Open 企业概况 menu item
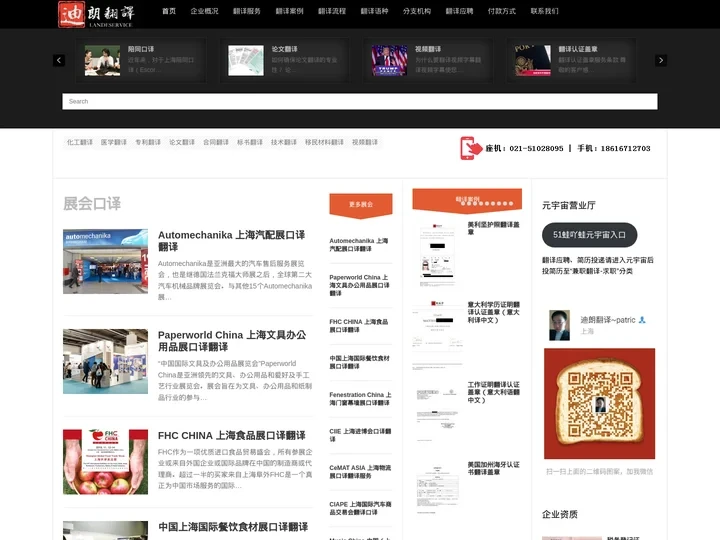 pos(204,11)
